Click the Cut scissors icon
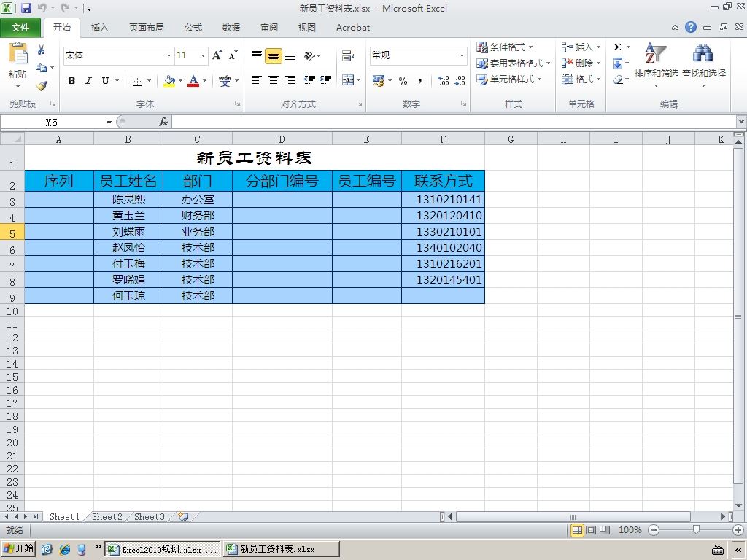This screenshot has height=560, width=747. [41, 50]
